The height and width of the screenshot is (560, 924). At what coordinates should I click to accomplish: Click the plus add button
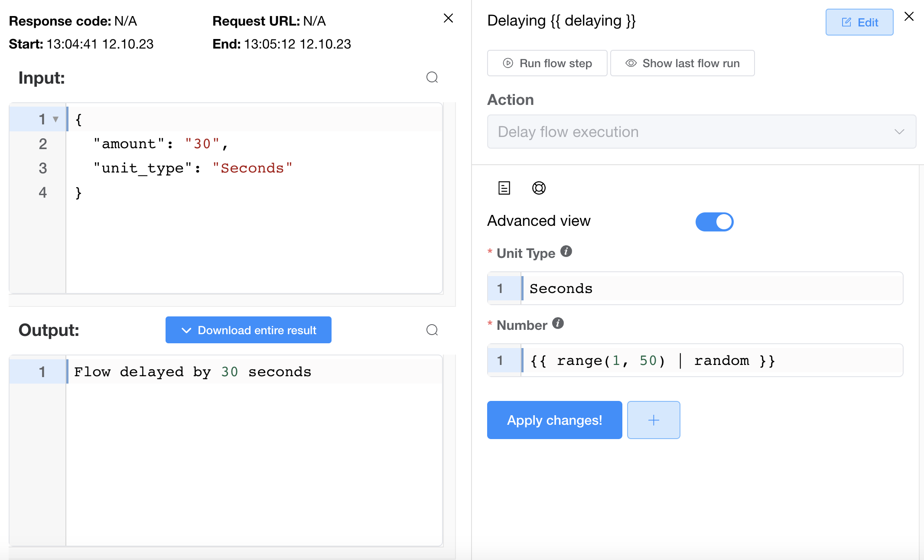pos(653,420)
